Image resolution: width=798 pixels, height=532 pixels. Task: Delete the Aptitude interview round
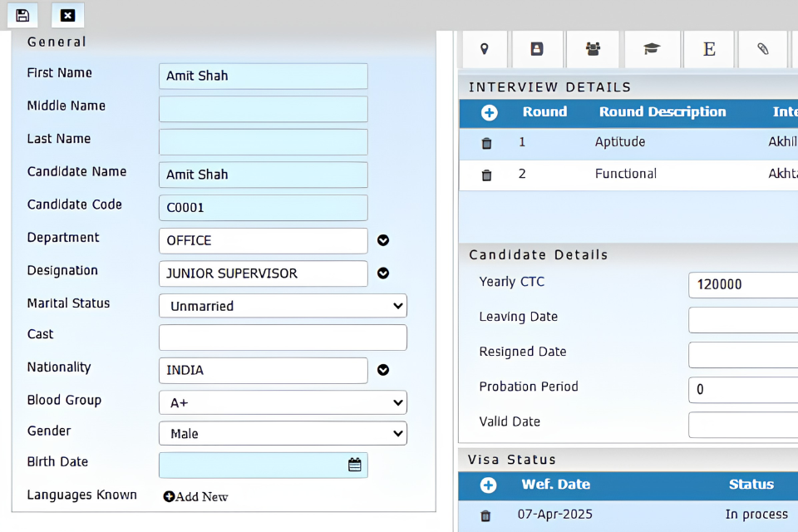pyautogui.click(x=486, y=143)
